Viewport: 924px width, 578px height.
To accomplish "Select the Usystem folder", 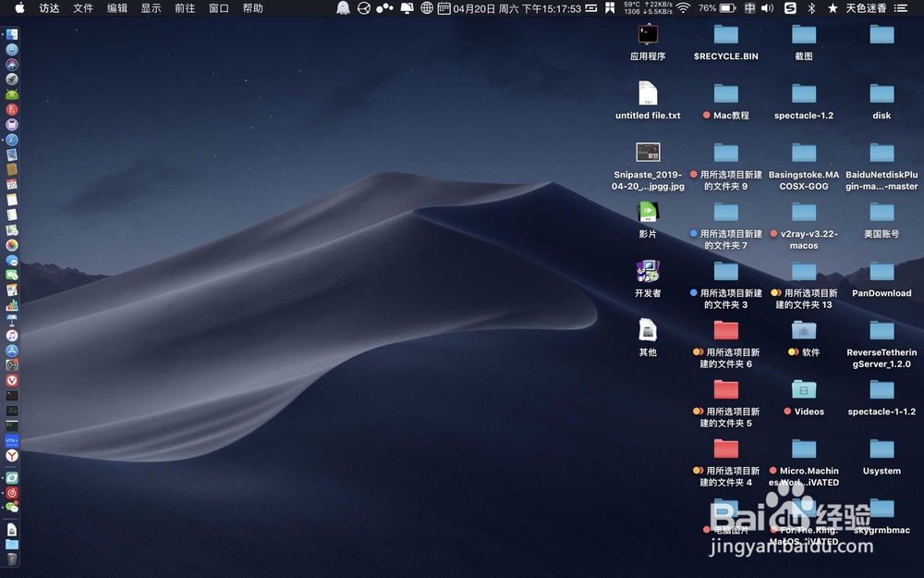I will [x=881, y=457].
